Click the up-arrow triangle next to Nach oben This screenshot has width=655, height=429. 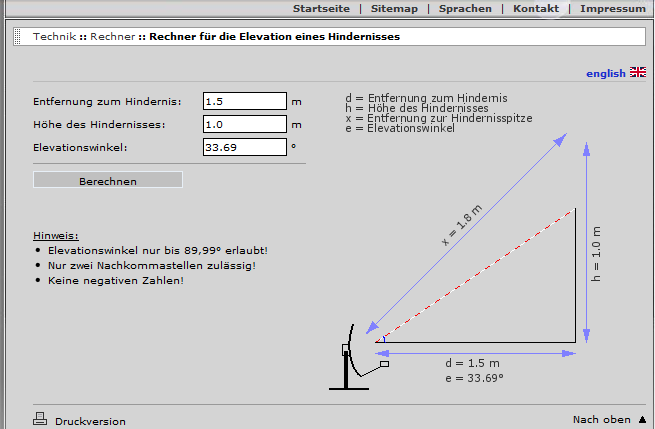(x=641, y=419)
